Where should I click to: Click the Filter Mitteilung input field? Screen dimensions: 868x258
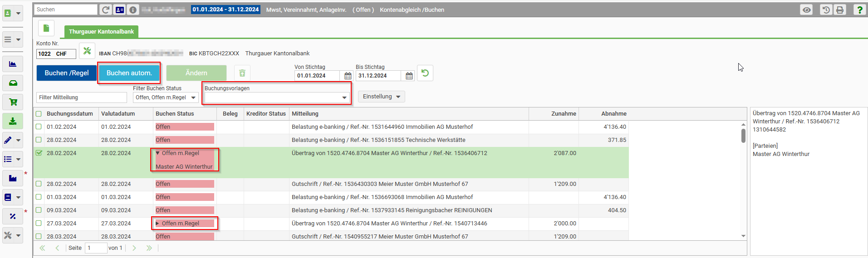(82, 97)
